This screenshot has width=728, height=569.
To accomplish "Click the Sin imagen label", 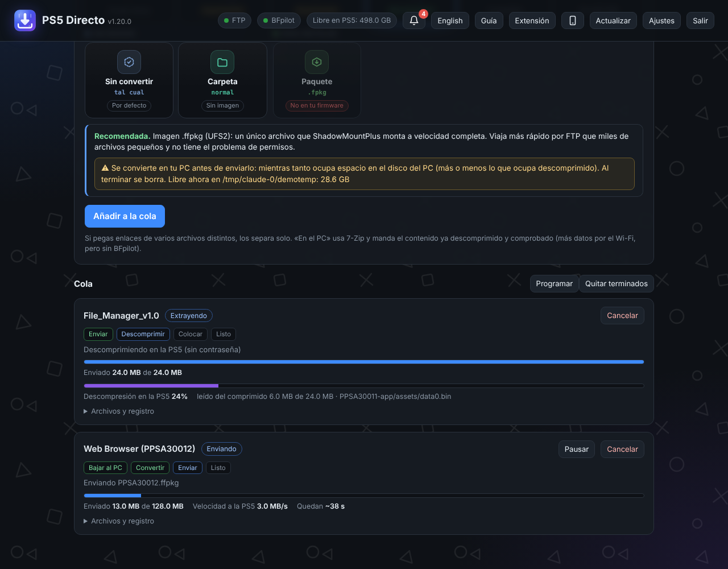I will coord(222,105).
